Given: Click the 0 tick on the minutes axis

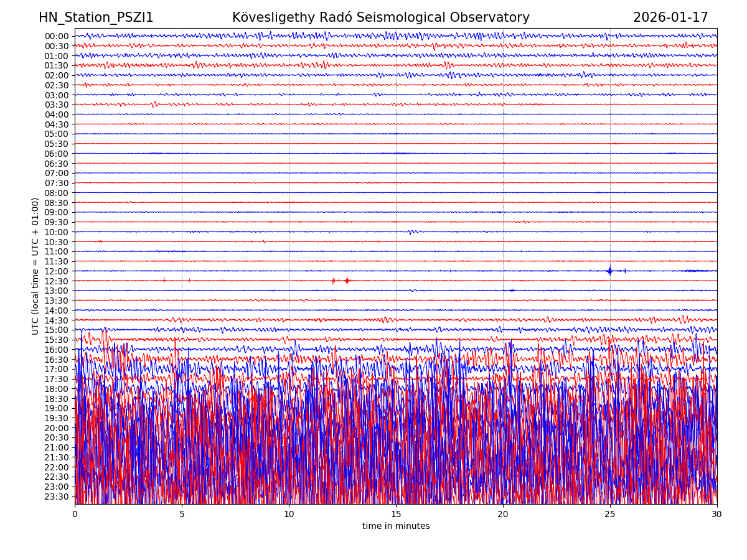Looking at the screenshot, I should click(x=75, y=515).
